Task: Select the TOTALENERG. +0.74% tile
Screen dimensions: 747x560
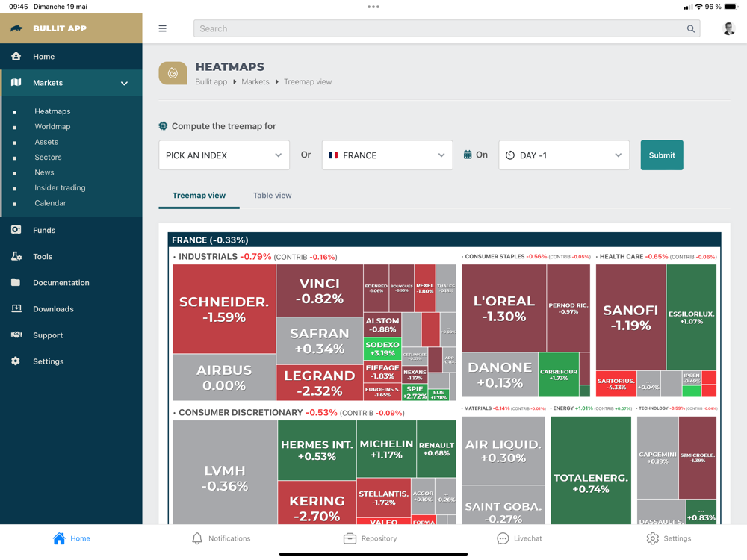Action: [x=591, y=470]
